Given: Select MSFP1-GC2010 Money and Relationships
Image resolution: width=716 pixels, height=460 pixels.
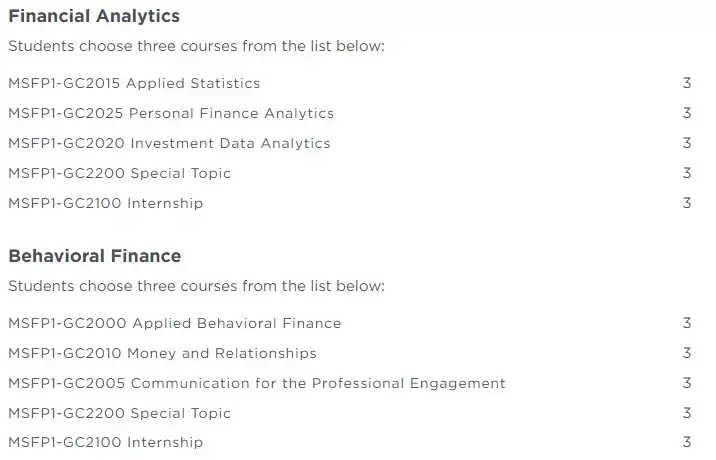Looking at the screenshot, I should click(x=163, y=353).
